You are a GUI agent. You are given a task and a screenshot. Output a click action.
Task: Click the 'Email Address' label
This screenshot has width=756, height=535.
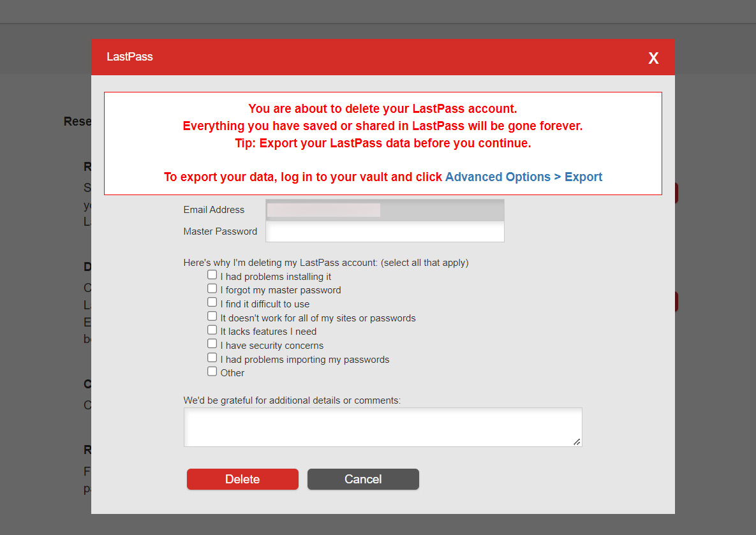coord(214,210)
